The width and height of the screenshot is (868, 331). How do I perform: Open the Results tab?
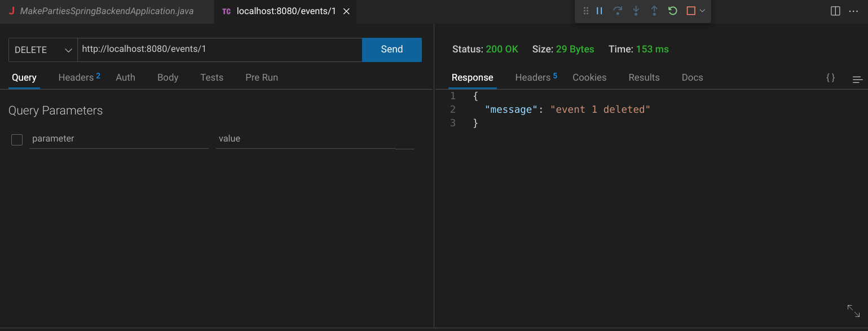pos(644,78)
